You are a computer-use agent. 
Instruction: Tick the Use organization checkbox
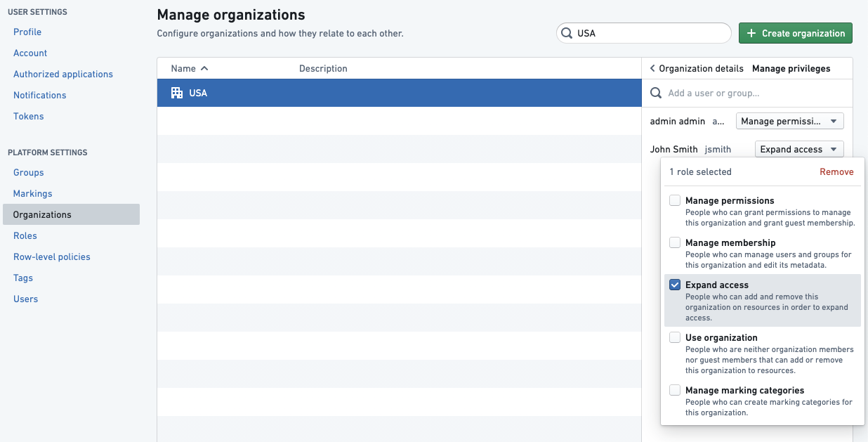675,337
